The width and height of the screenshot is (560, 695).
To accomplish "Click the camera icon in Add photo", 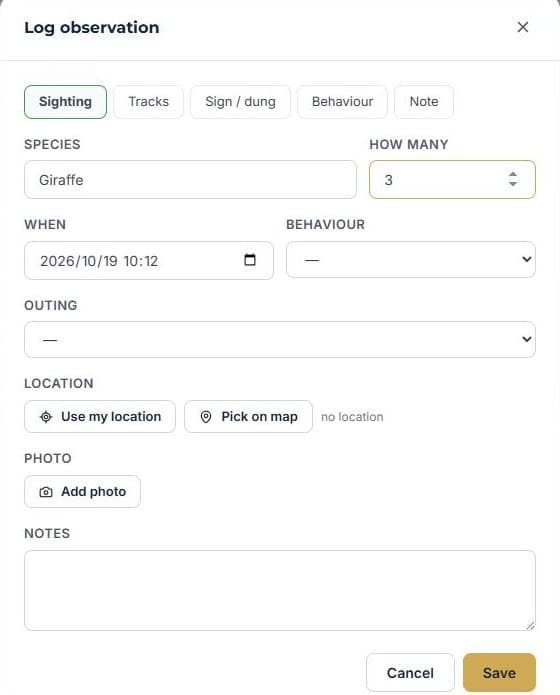I will point(46,492).
